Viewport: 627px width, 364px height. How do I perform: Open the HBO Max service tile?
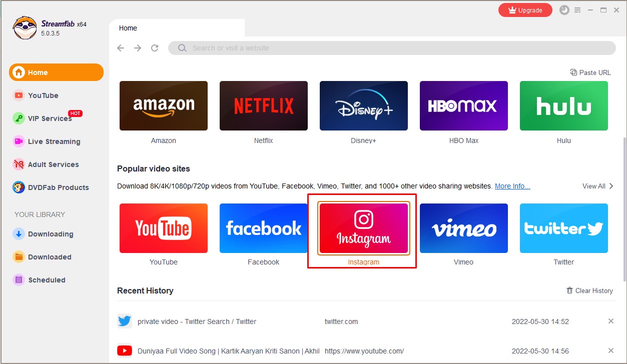coord(464,106)
